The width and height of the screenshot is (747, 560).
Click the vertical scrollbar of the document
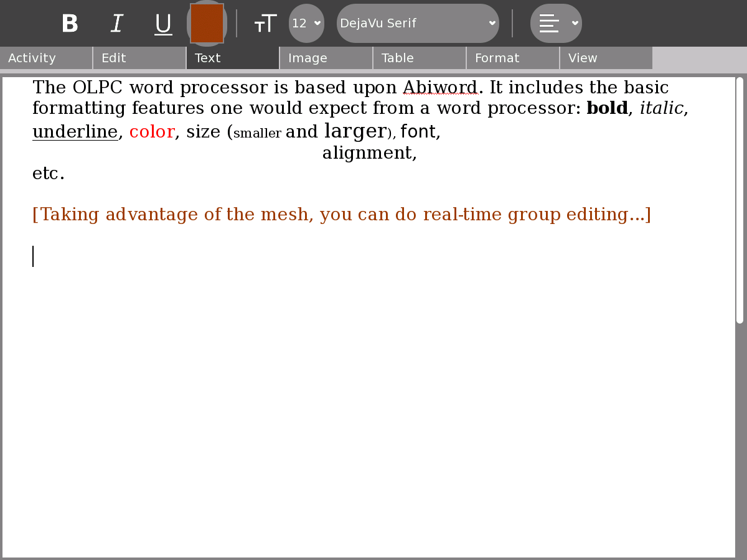(740, 199)
